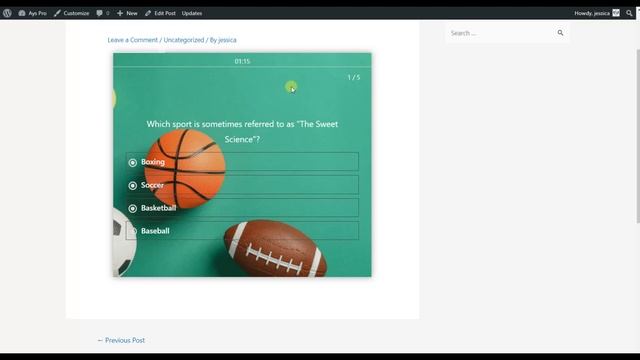Screen dimensions: 640x360
Task: Open the admin bar search magnifier icon
Action: [x=629, y=13]
